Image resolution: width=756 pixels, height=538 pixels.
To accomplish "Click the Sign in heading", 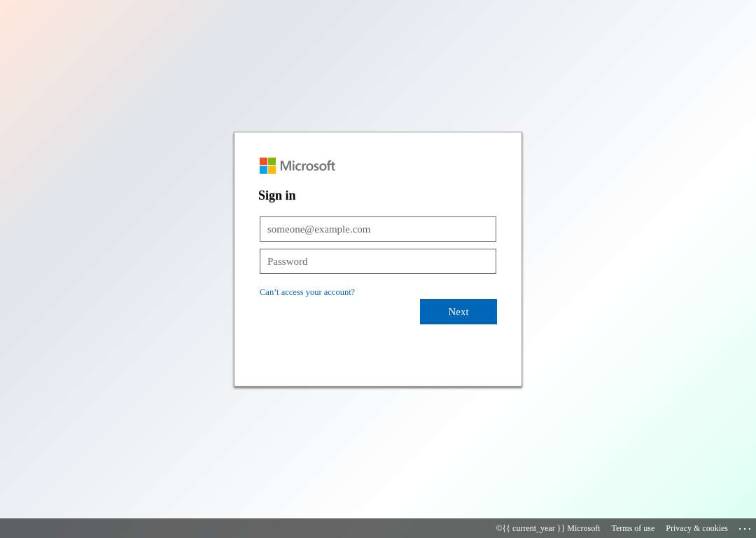I will coord(276,195).
